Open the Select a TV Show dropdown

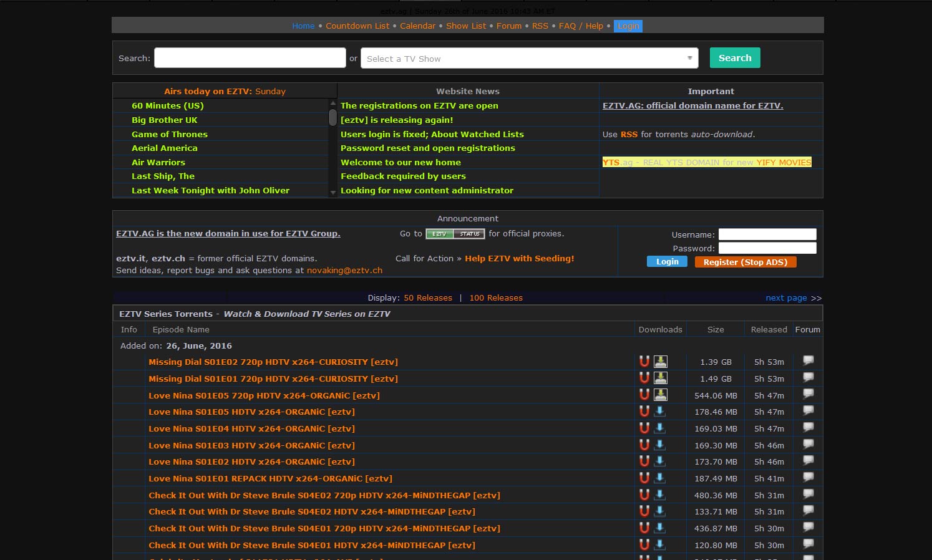(x=529, y=59)
